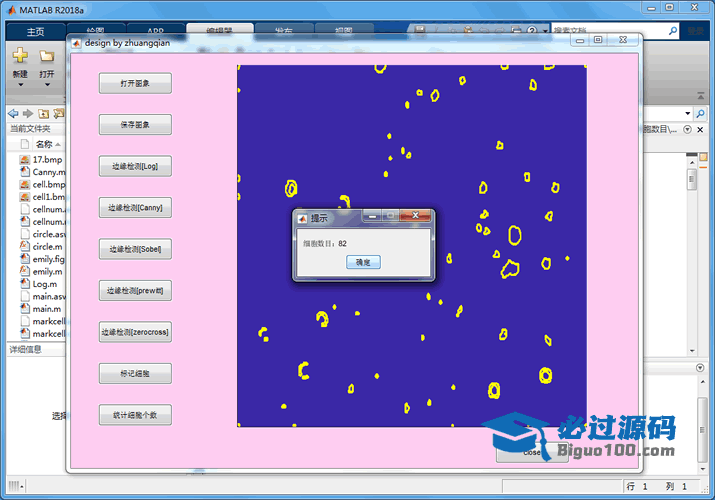
Task: Run 边缘检测[Log] edge detection
Action: tap(135, 166)
